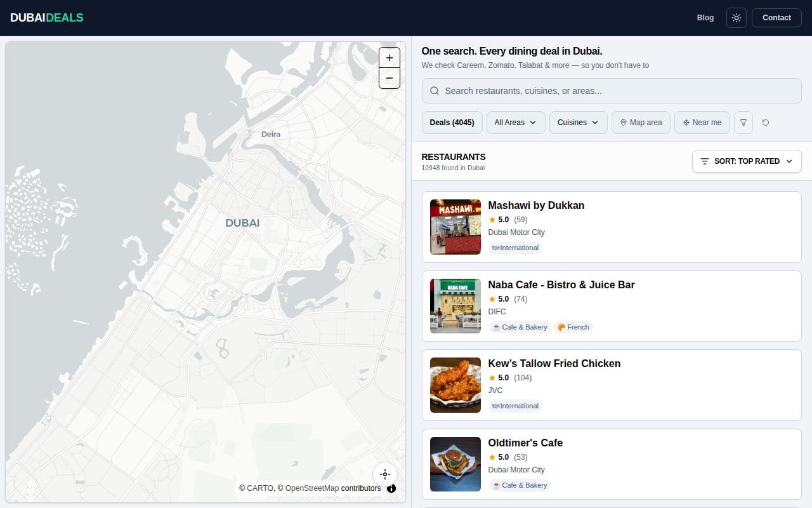Click the '10948 found in Dubai' count
The height and width of the screenshot is (508, 812).
[453, 168]
